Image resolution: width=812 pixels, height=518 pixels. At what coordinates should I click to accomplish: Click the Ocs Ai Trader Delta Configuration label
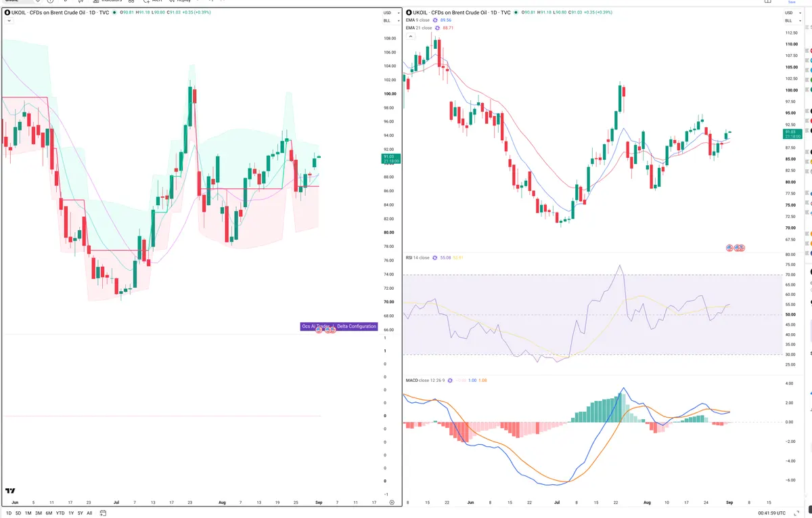(x=338, y=326)
